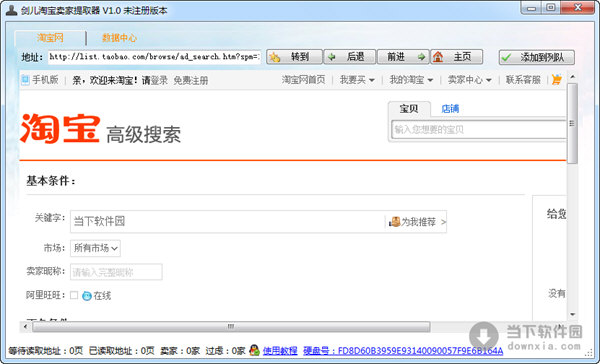The width and height of the screenshot is (600, 364).
Task: Switch to the 数据中心 tab
Action: coord(119,38)
